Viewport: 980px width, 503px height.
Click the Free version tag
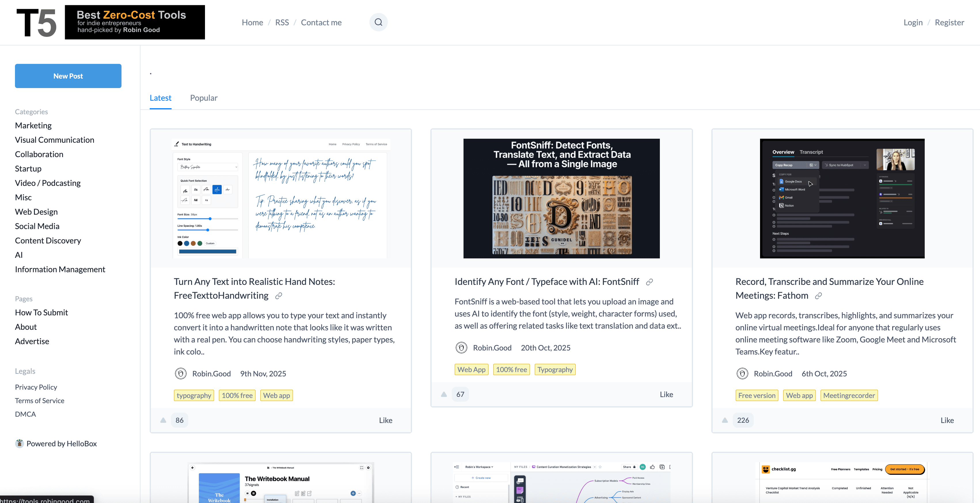pyautogui.click(x=756, y=395)
